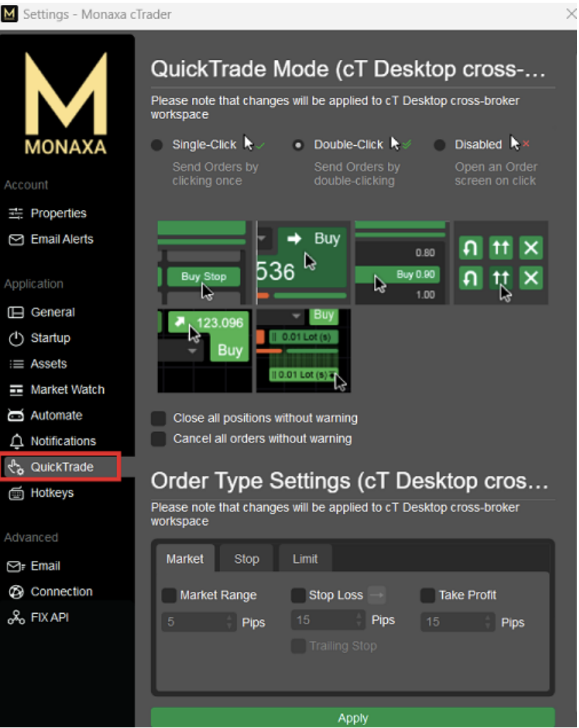Click 'Open an Order screen on click' text
The width and height of the screenshot is (579, 728).
[x=496, y=174]
